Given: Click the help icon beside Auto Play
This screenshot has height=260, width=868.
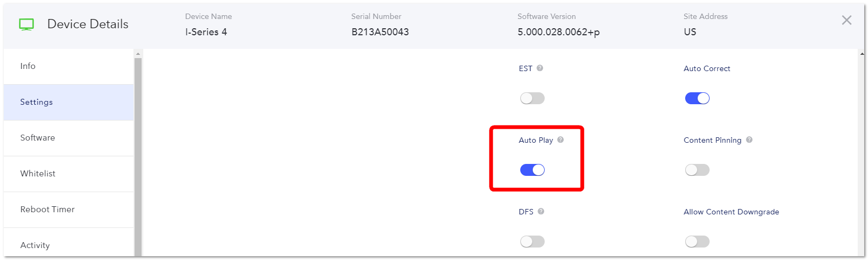Looking at the screenshot, I should coord(560,139).
